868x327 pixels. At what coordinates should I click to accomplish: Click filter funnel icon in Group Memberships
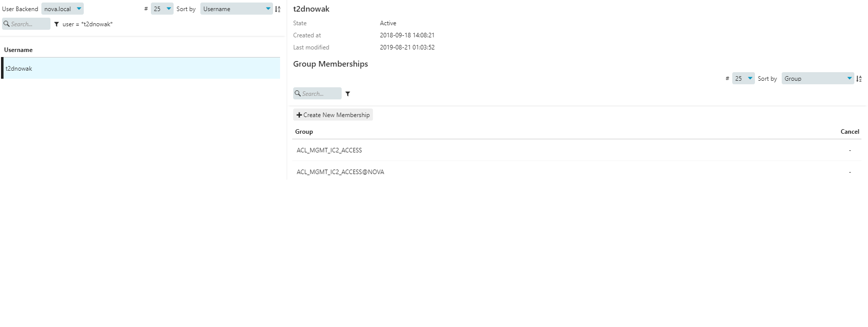348,94
